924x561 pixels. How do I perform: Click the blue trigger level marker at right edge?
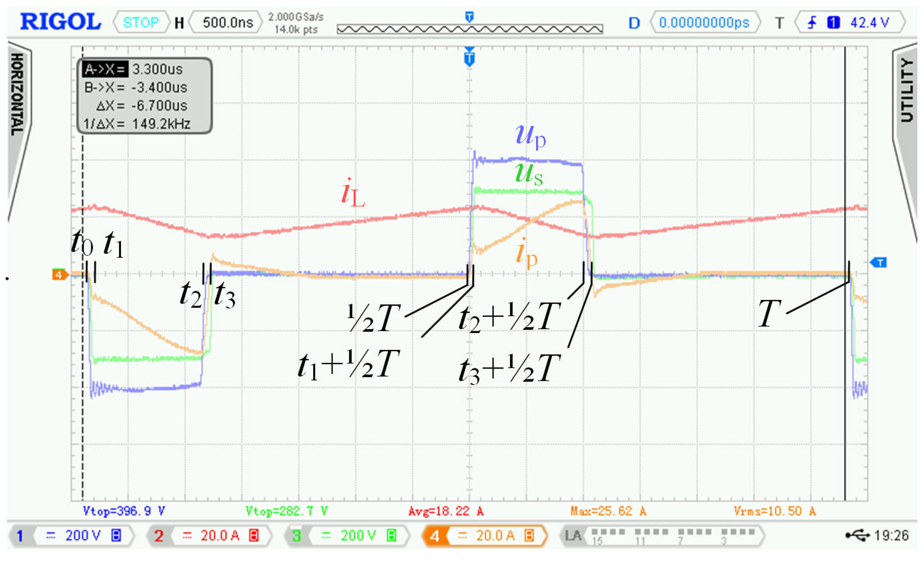point(879,262)
